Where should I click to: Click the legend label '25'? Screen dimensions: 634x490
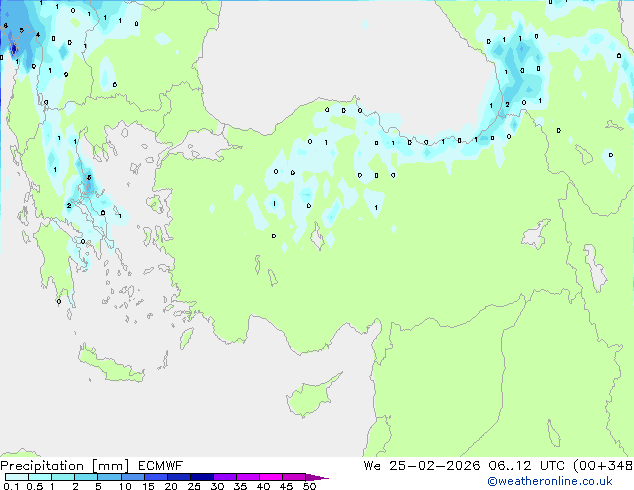(194, 486)
